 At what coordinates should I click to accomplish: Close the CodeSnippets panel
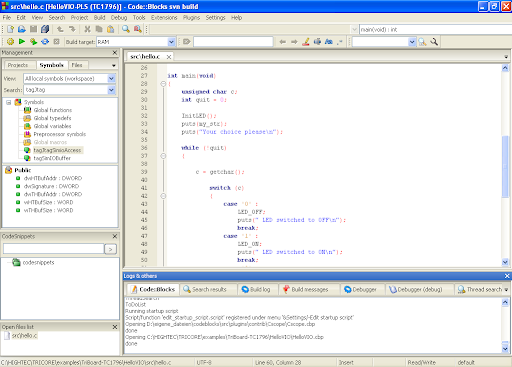(x=115, y=236)
